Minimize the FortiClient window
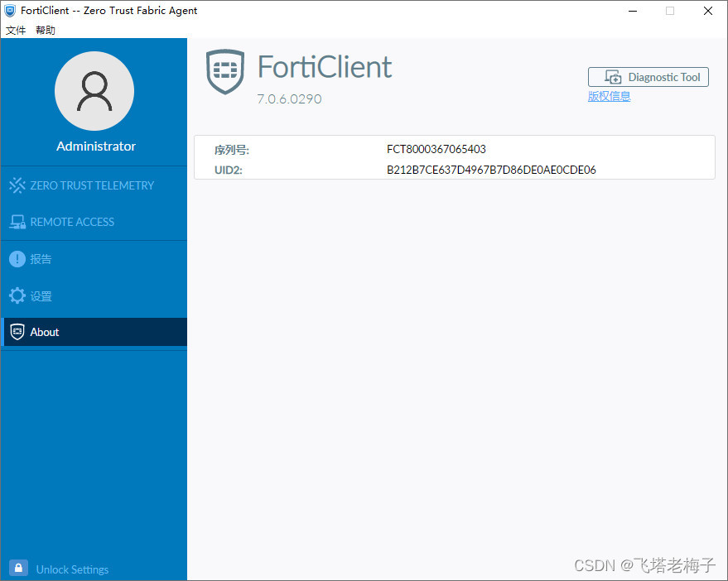This screenshot has width=728, height=581. (633, 11)
